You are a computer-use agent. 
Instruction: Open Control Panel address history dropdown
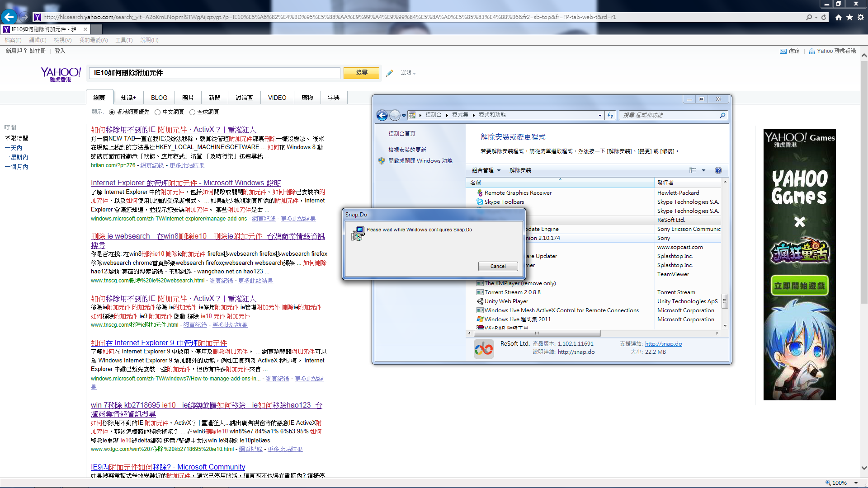[x=600, y=115]
